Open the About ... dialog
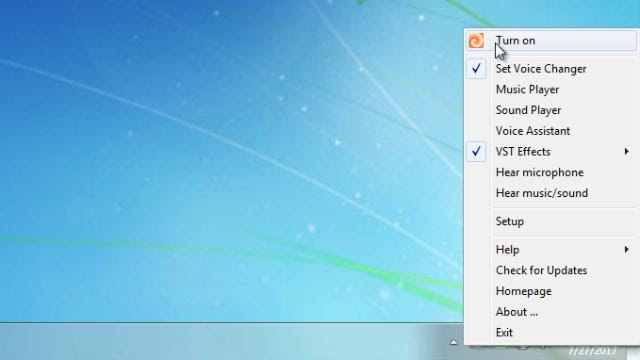640x360 pixels. [517, 312]
